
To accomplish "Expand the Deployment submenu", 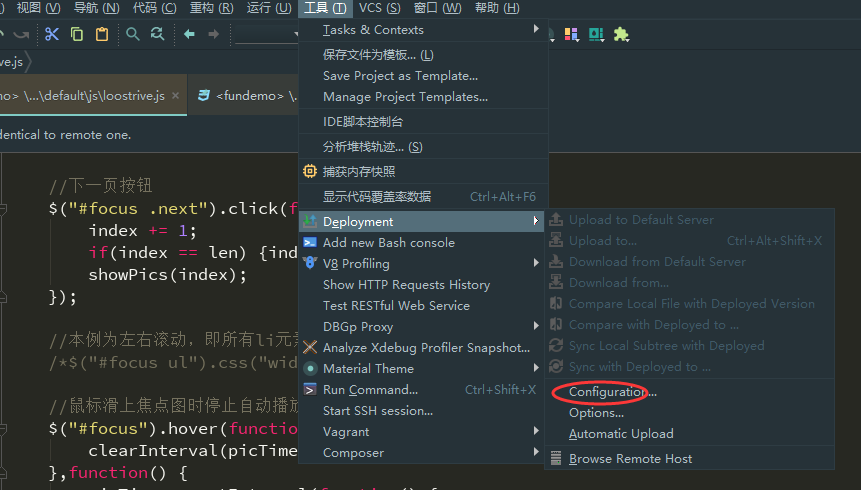I will point(422,221).
